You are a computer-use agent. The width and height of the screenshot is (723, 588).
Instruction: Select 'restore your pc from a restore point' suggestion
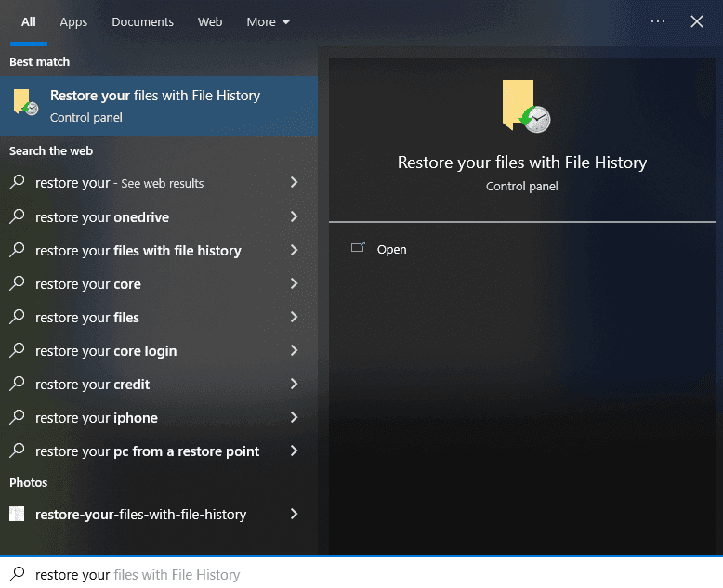tap(159, 451)
